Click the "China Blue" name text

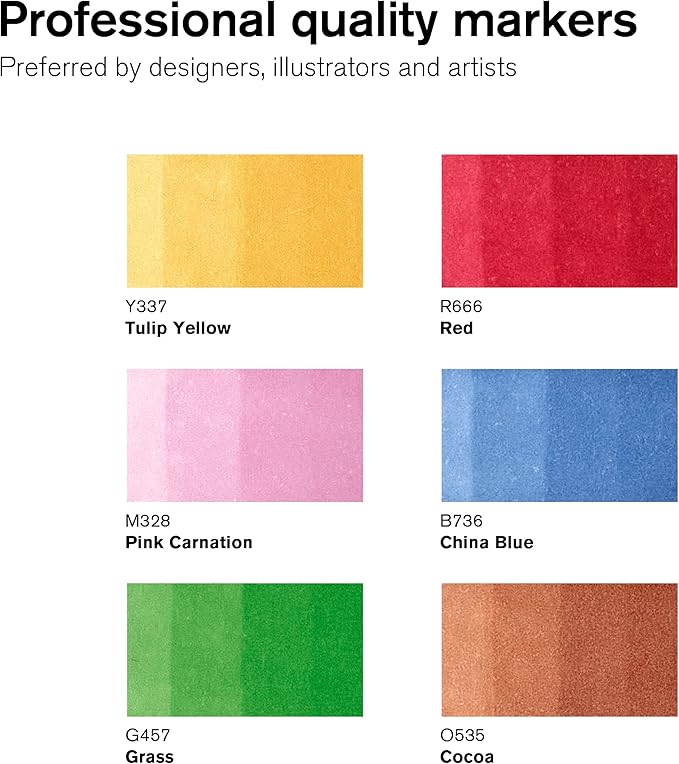pos(487,542)
